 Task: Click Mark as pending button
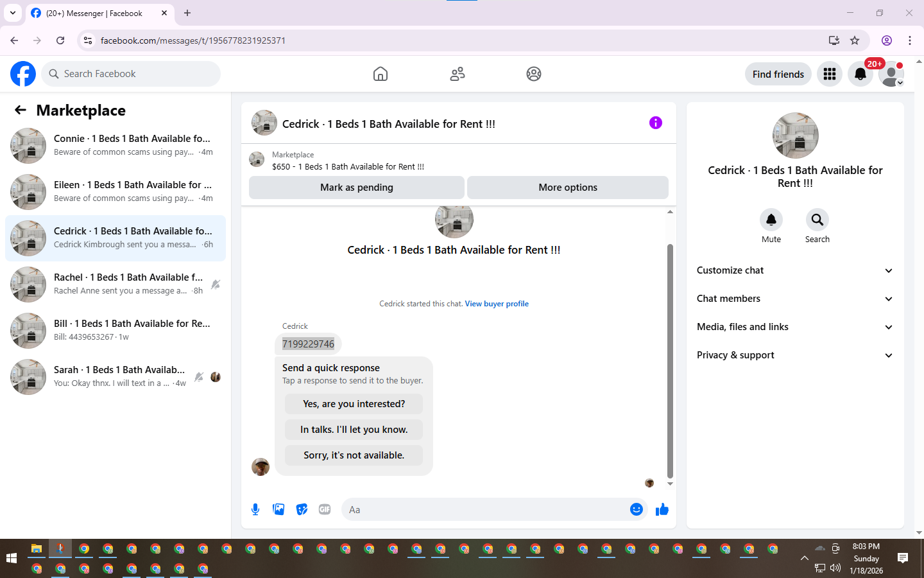click(x=357, y=188)
